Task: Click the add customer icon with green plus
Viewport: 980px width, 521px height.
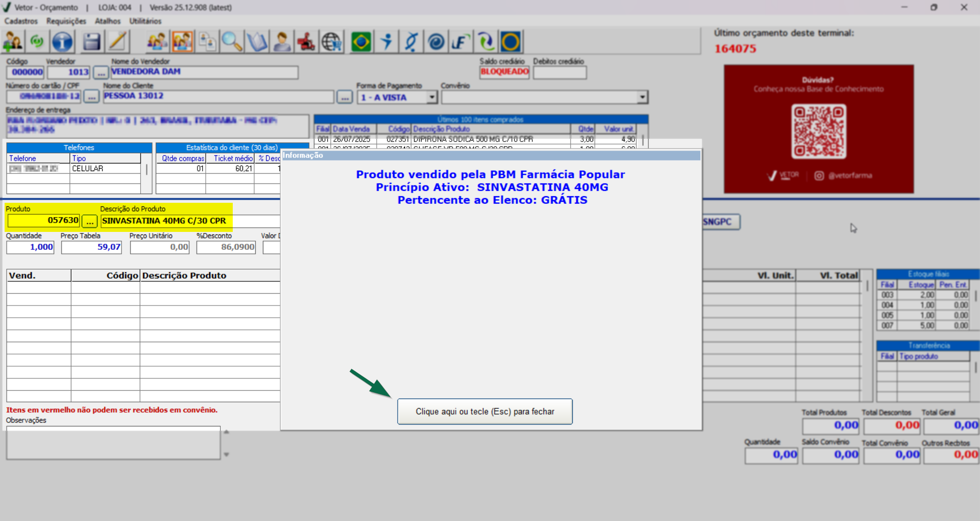Action: [x=13, y=42]
